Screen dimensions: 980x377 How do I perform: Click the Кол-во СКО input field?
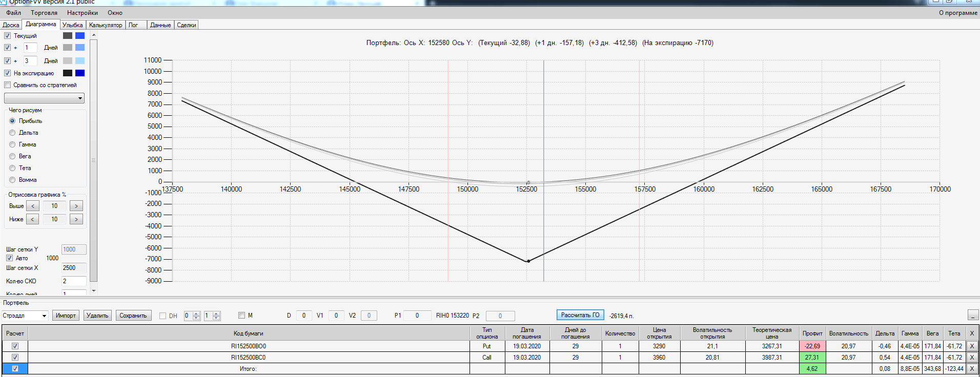pyautogui.click(x=74, y=281)
